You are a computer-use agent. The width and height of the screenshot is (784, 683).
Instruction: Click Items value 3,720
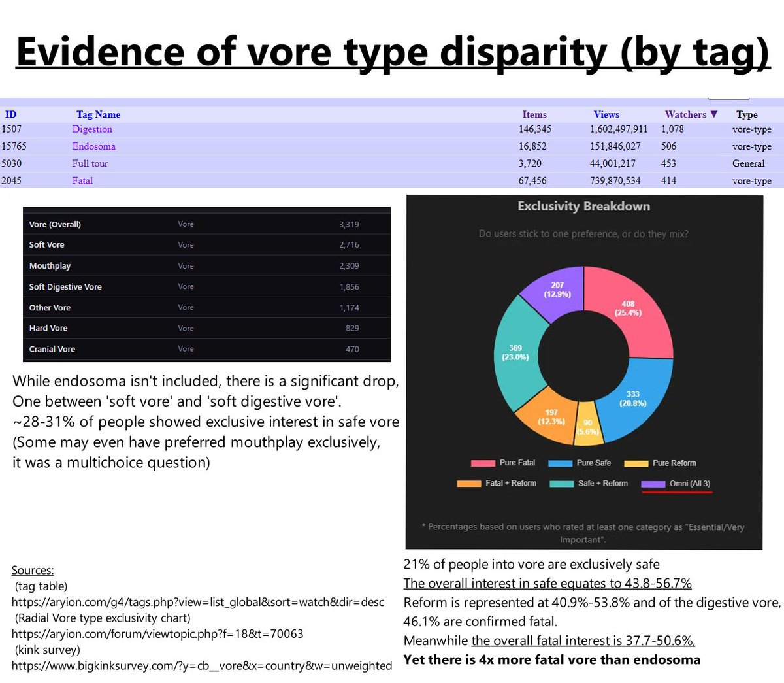pyautogui.click(x=530, y=163)
